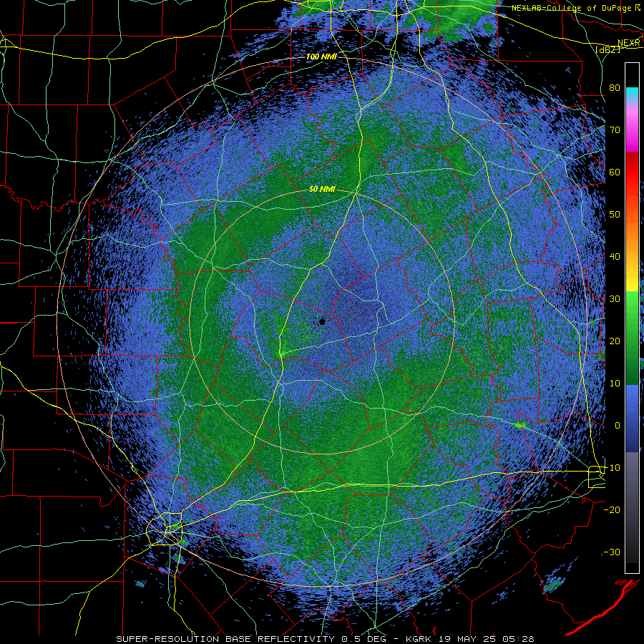The image size is (644, 644).
Task: Click the isolated bright echo east of radar
Action: [519, 424]
